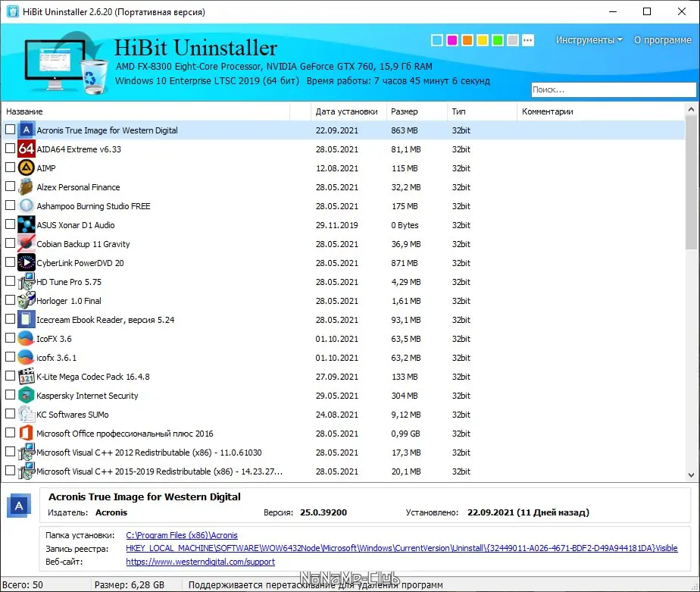Click the Icecream Ebook Reader icon
The image size is (700, 592).
27,319
